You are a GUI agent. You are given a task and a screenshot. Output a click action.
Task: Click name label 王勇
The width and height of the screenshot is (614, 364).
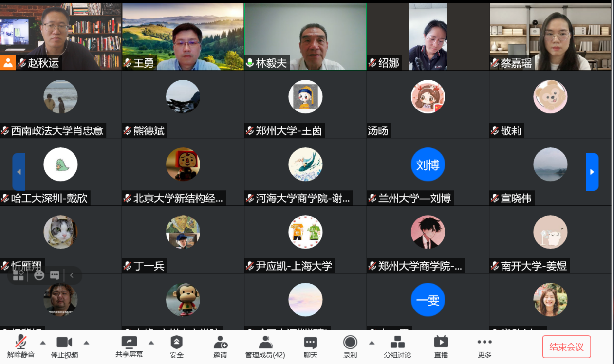144,63
